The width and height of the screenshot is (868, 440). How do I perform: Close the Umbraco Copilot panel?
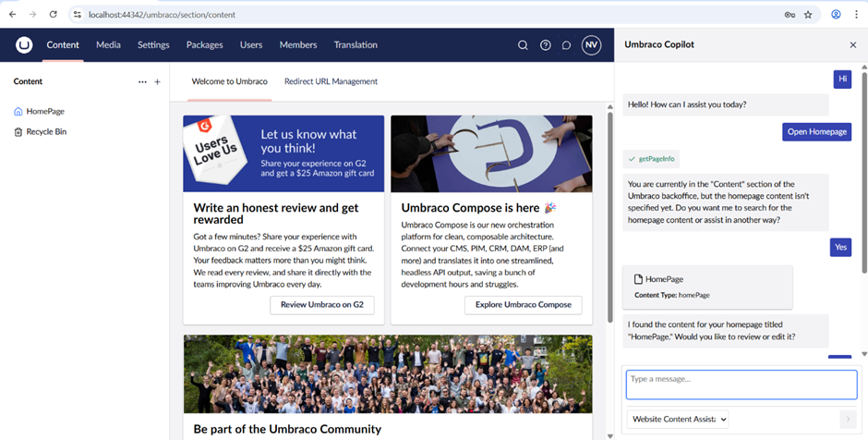point(853,45)
